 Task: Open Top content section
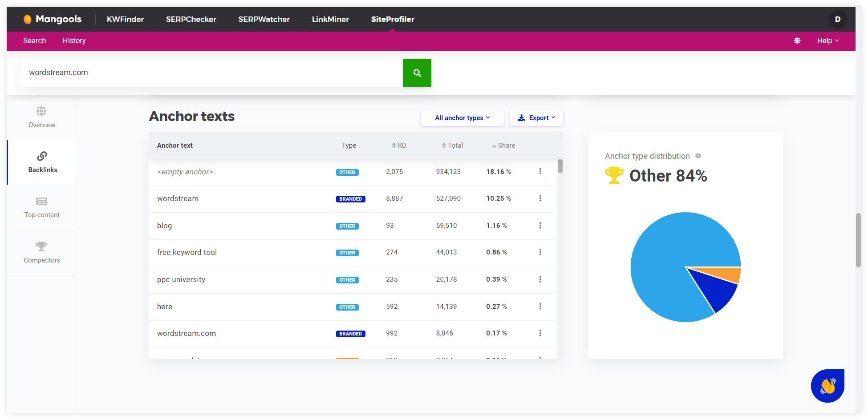click(x=42, y=208)
